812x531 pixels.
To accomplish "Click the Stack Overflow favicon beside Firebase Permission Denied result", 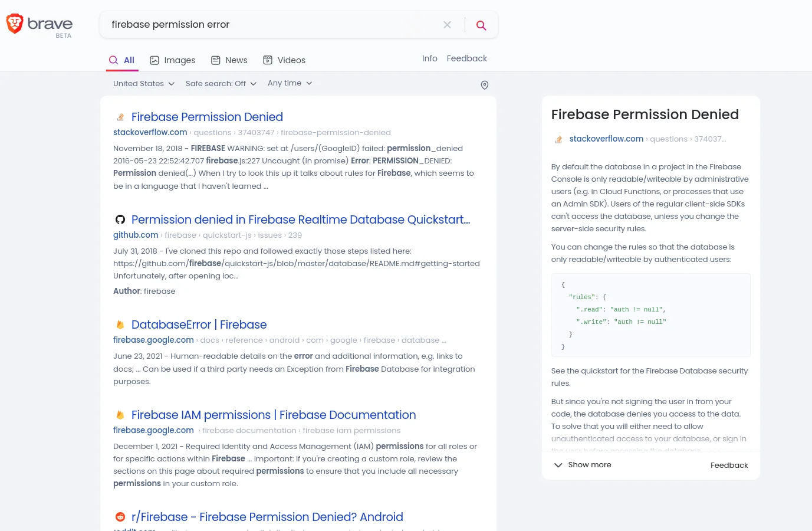I will 120,117.
